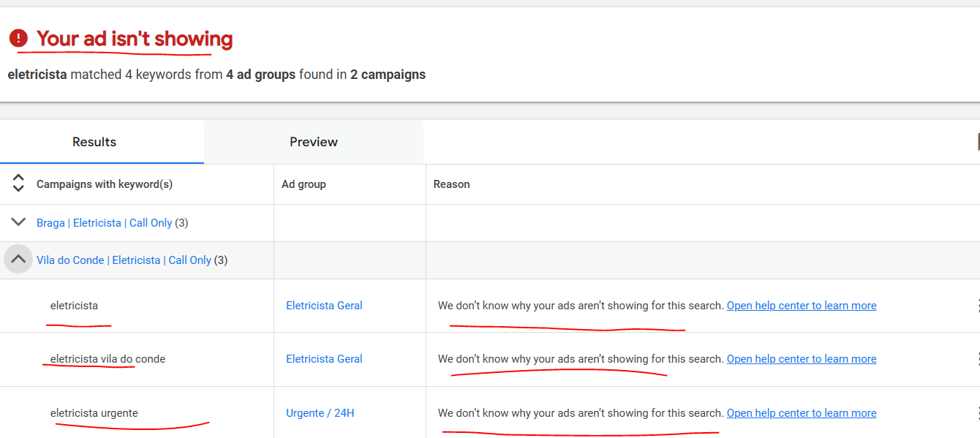Screen dimensions: 980x438
Task: Open the "Eletricista Geral" ad group on the eletricista row
Action: coord(324,305)
